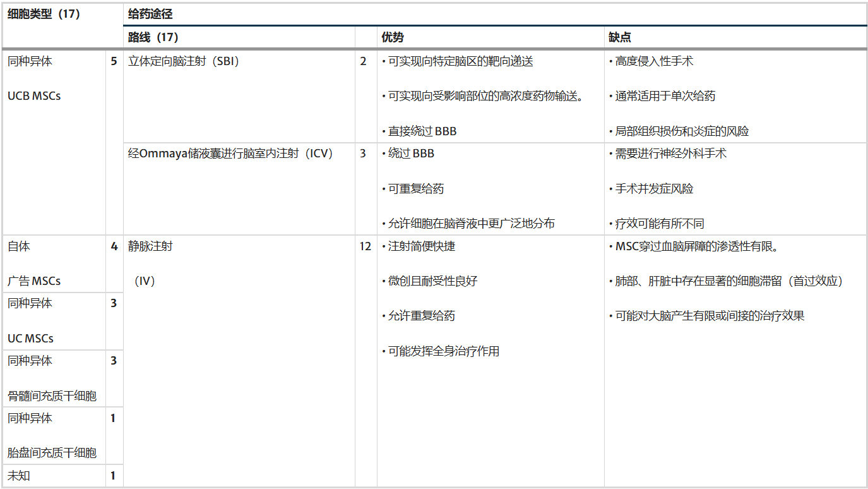Click the 经Ommaya储液囊进行脑室内注射（ICV）cell
The image size is (868, 489).
[x=227, y=152]
